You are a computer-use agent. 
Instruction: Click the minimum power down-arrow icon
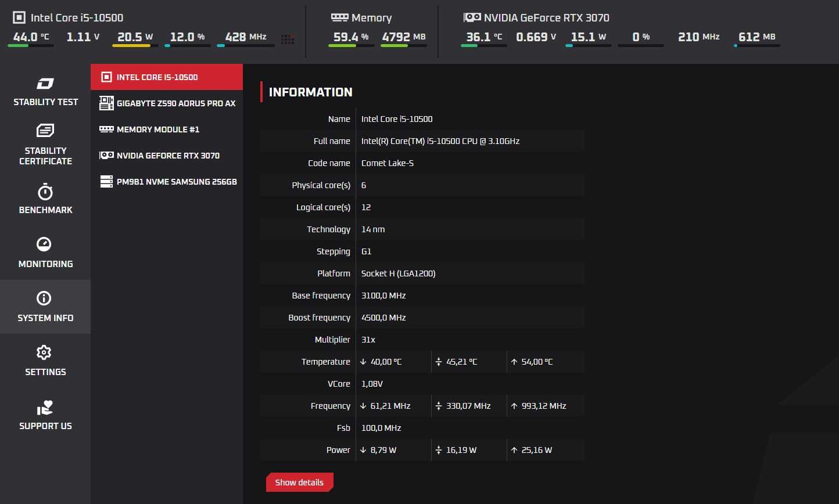coord(363,450)
